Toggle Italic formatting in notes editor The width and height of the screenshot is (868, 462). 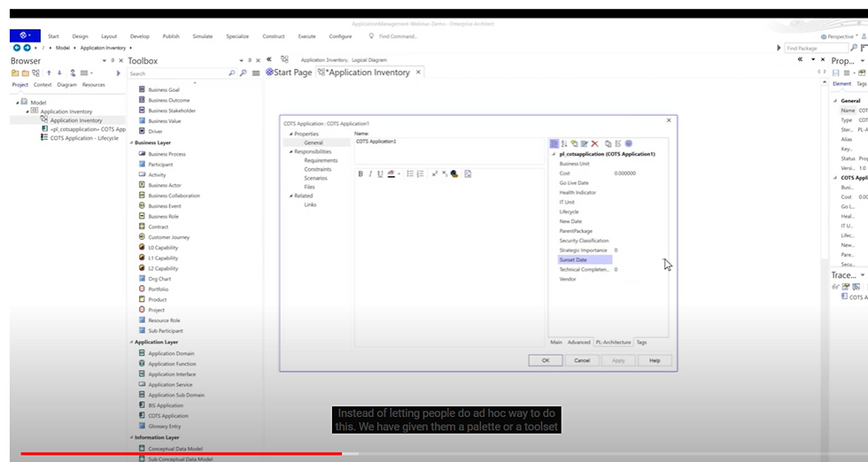tap(370, 173)
